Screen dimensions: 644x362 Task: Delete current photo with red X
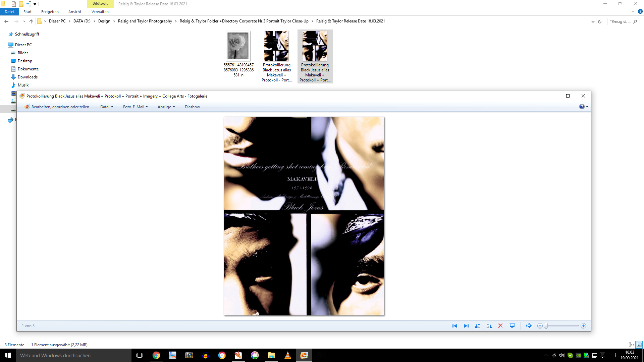[500, 326]
